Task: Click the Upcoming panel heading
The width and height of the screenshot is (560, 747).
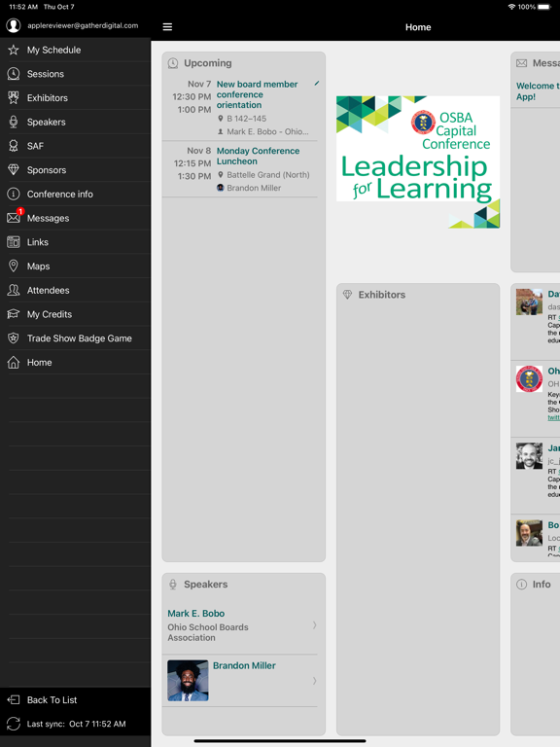Action: tap(208, 63)
